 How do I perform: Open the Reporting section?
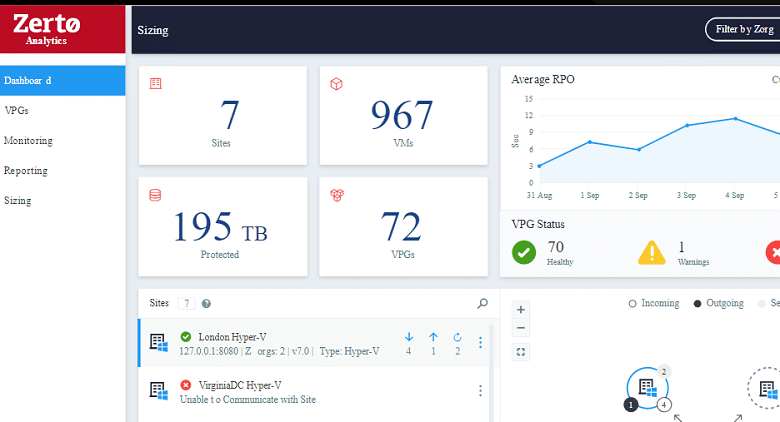26,171
